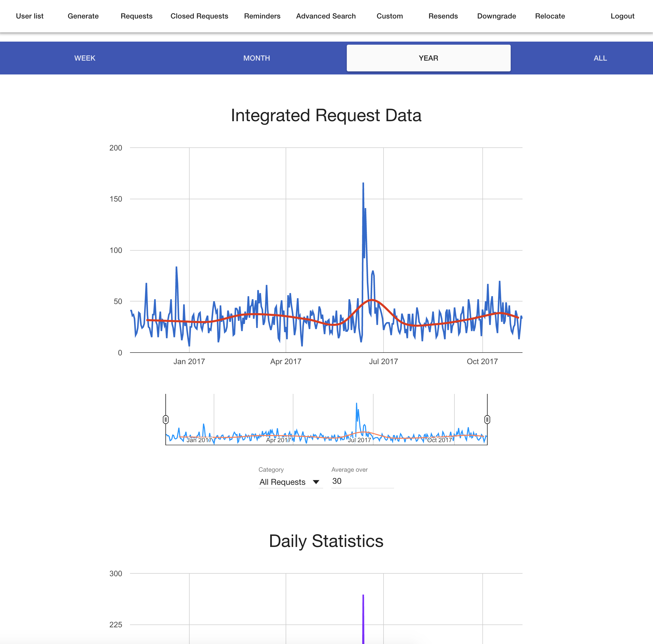Click the Category dropdown arrow
Screen dimensions: 653x644
click(x=316, y=482)
